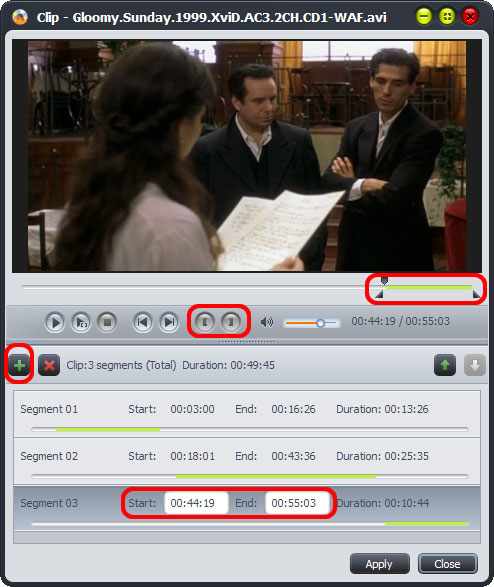Image resolution: width=494 pixels, height=587 pixels.
Task: Click Segment 01 Duration: 00:13:26 text
Action: point(382,409)
